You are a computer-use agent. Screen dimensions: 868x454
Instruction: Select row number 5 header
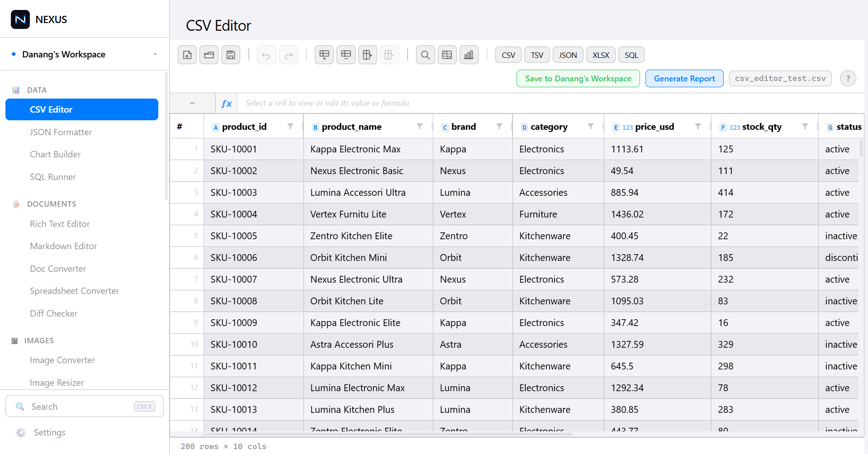pyautogui.click(x=187, y=236)
